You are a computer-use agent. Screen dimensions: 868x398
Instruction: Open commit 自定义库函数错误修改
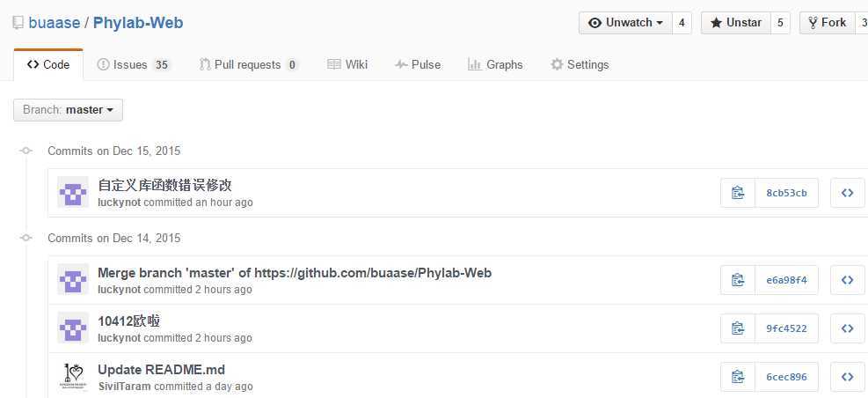(165, 185)
